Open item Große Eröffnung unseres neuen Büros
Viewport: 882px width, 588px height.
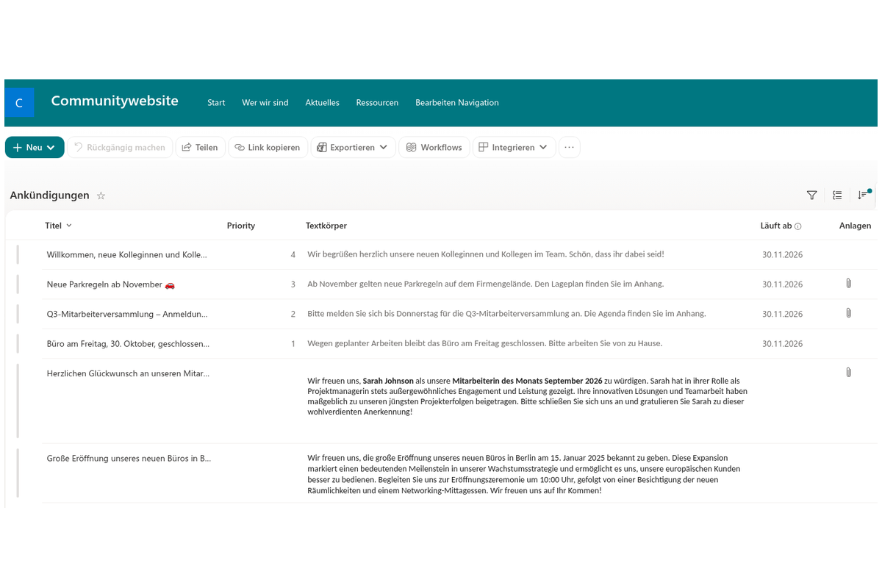coord(129,458)
